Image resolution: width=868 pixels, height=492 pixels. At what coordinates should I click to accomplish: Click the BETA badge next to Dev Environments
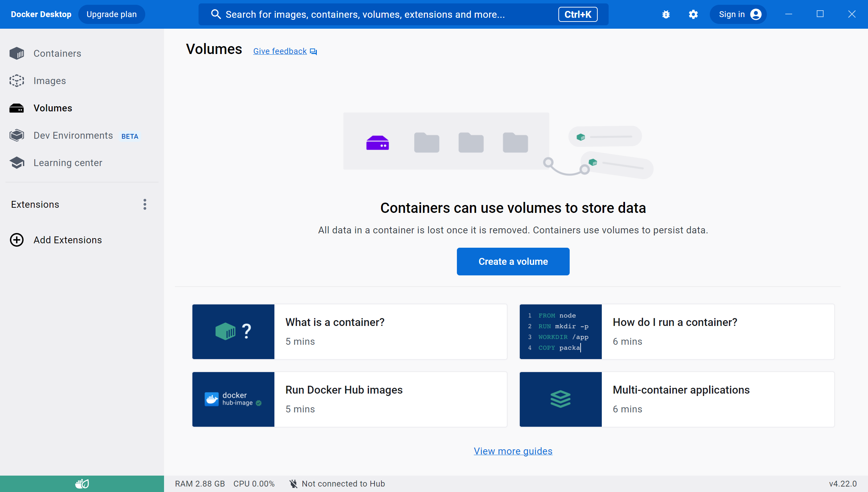(130, 136)
